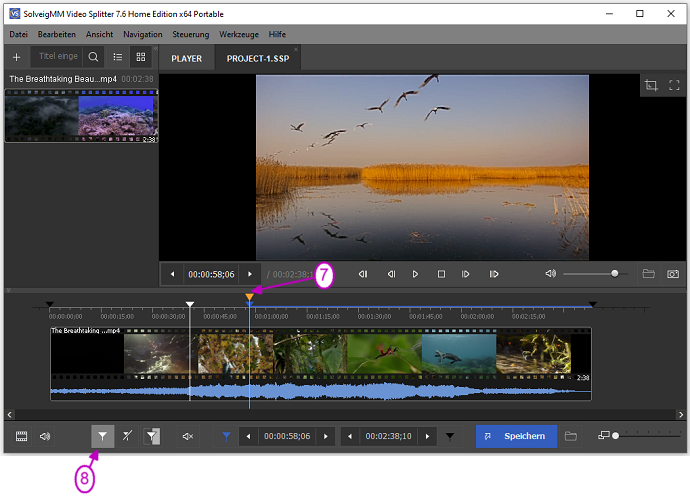The width and height of the screenshot is (690, 502).
Task: Take a snapshot with camera icon
Action: 673,274
